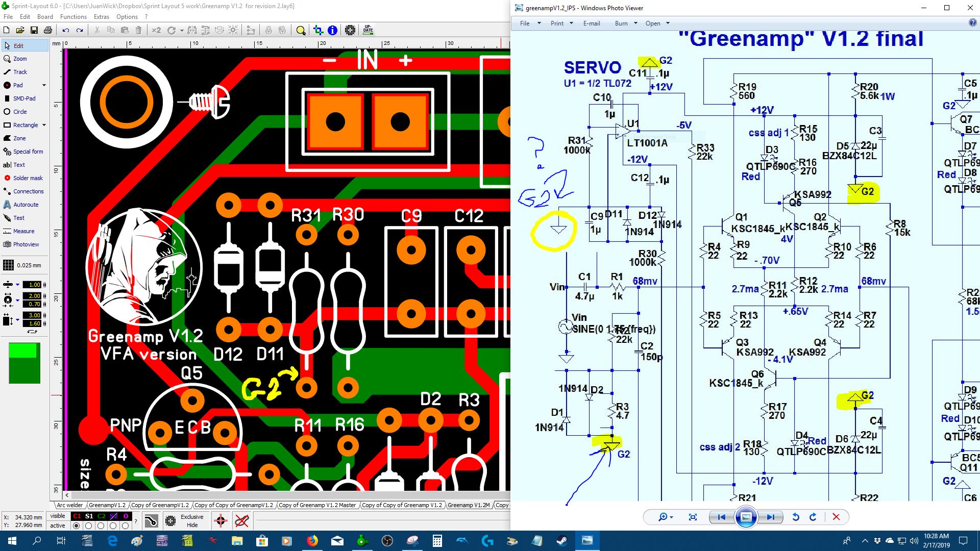Toggle visibility of layer C2
The width and height of the screenshot is (980, 551).
101,516
